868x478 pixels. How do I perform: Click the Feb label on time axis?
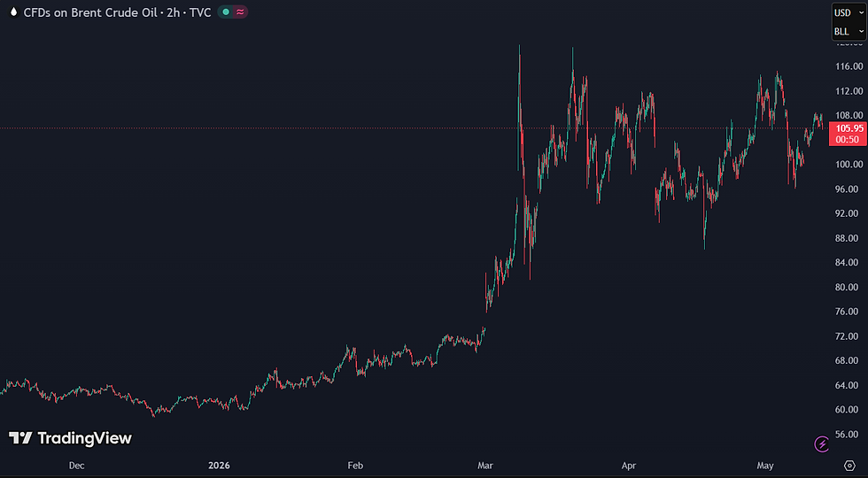point(355,466)
